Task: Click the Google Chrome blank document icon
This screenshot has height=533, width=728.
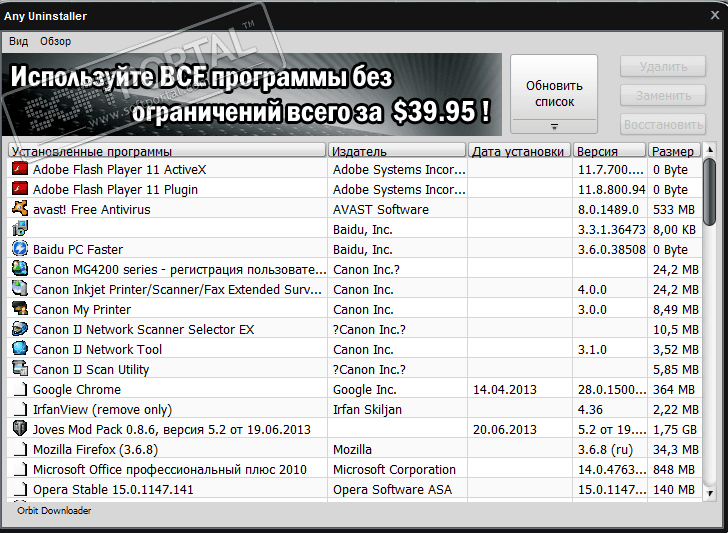Action: click(20, 389)
